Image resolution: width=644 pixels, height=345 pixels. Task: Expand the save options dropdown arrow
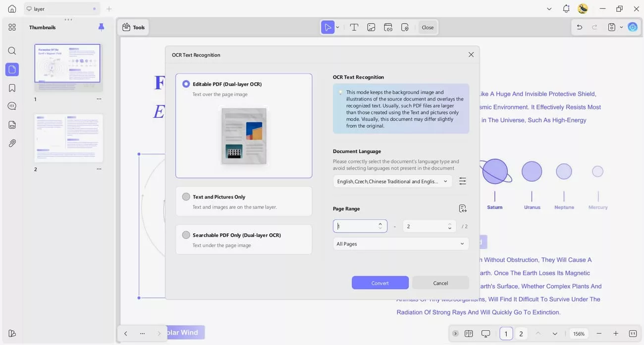[621, 27]
